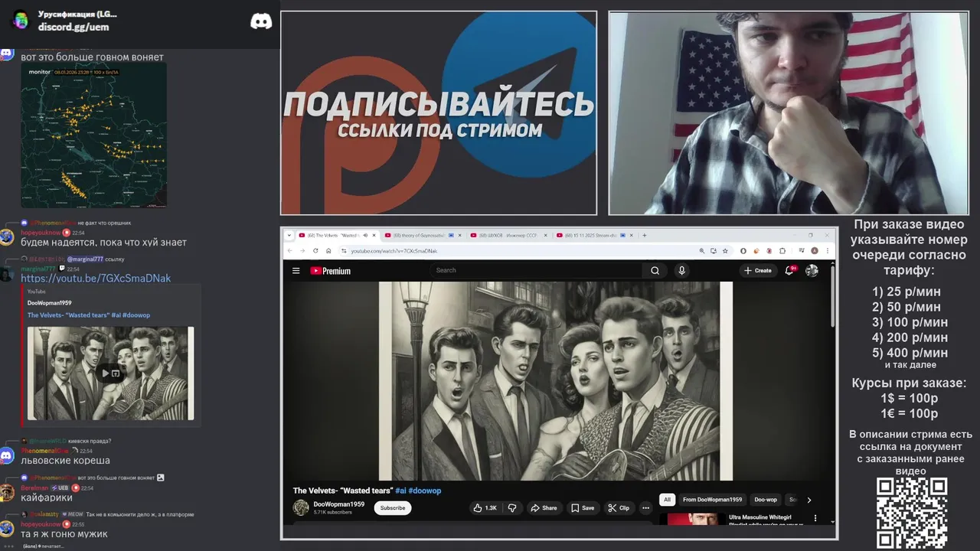Click the username hopeyouknow above 'будем надеяться'
This screenshot has height=551, width=980.
[x=41, y=233]
